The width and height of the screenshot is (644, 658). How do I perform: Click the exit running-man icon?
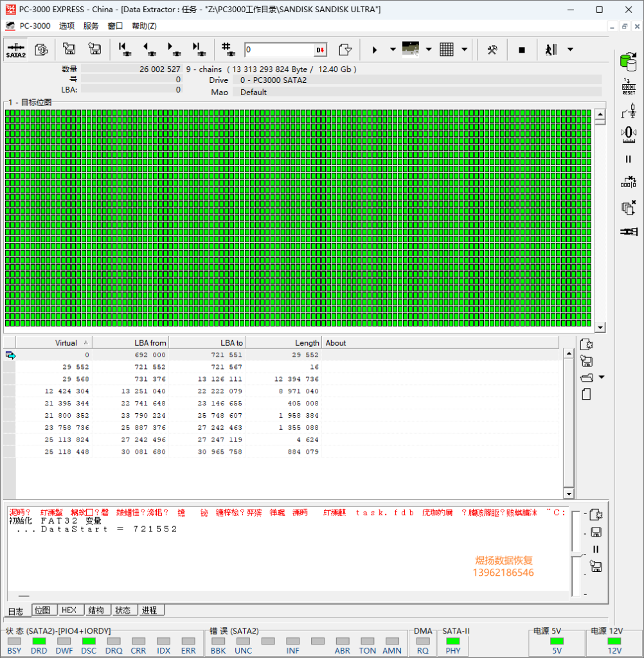click(551, 50)
